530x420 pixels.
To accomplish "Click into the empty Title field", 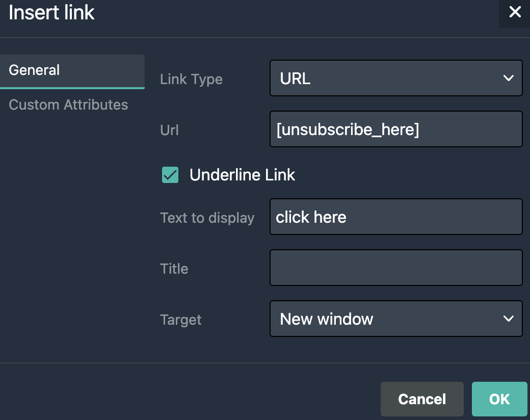I will pos(396,268).
